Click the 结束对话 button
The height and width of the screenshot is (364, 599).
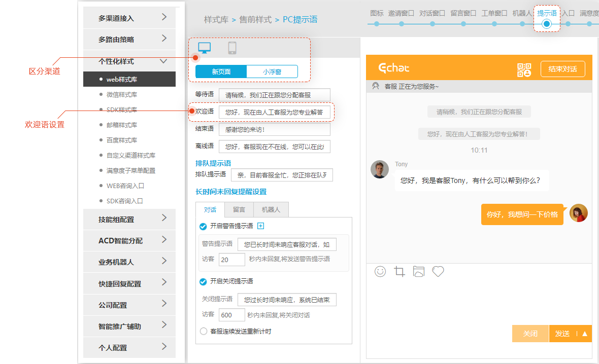(x=562, y=69)
